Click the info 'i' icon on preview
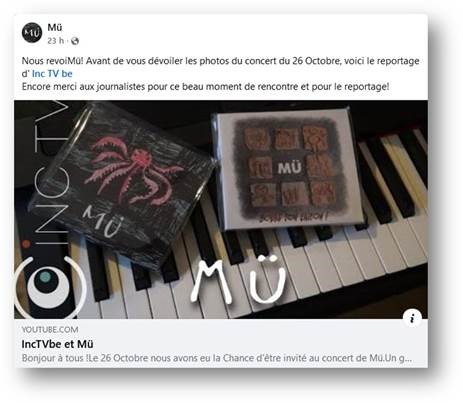463x403 pixels. click(412, 318)
